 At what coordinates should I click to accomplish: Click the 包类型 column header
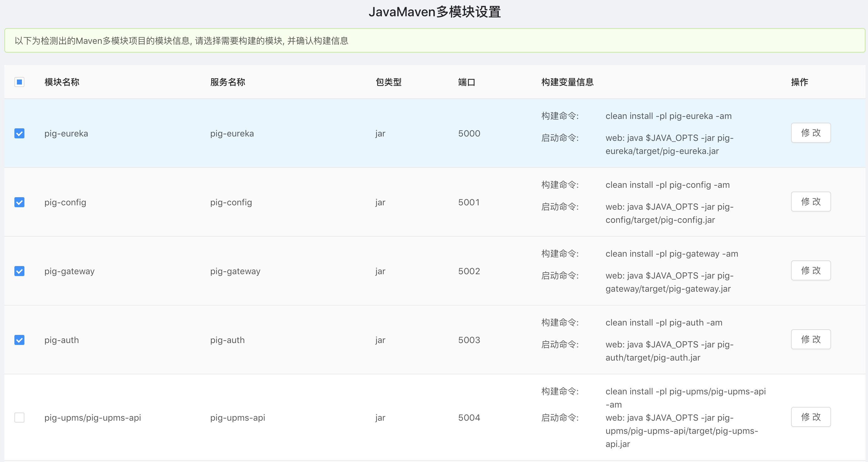(389, 82)
